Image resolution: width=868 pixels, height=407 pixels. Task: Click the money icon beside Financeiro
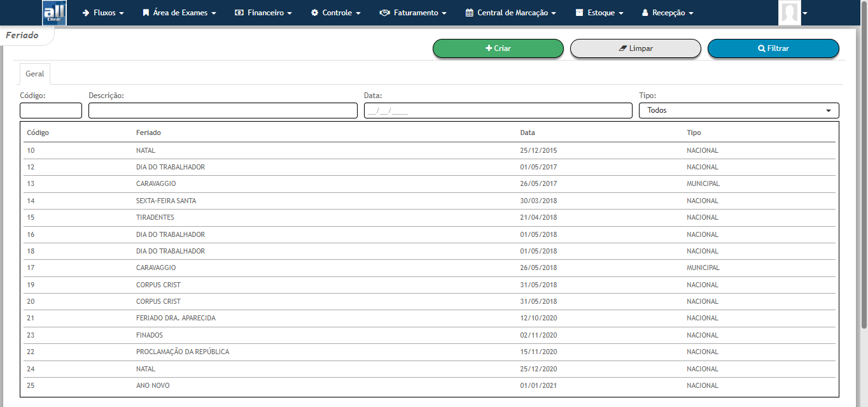coord(239,13)
